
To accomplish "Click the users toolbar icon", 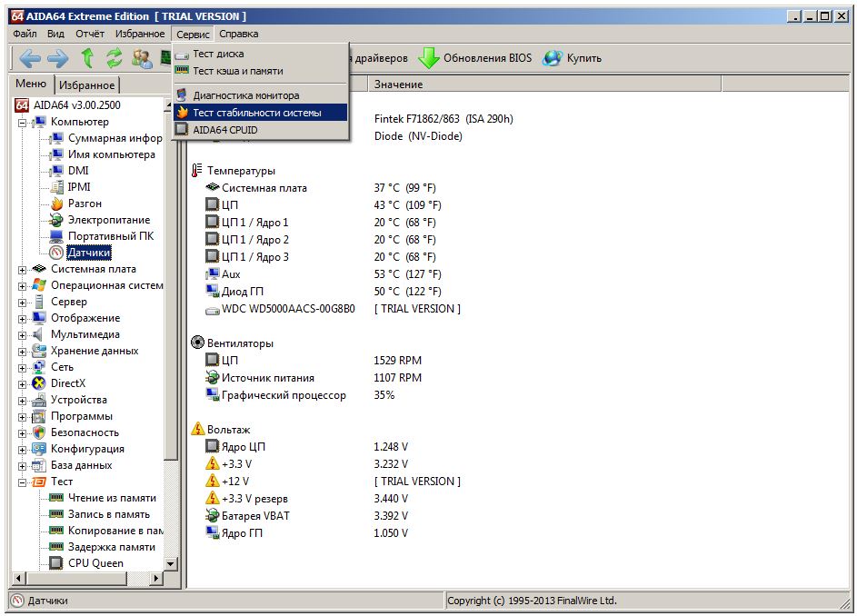I will pyautogui.click(x=142, y=58).
